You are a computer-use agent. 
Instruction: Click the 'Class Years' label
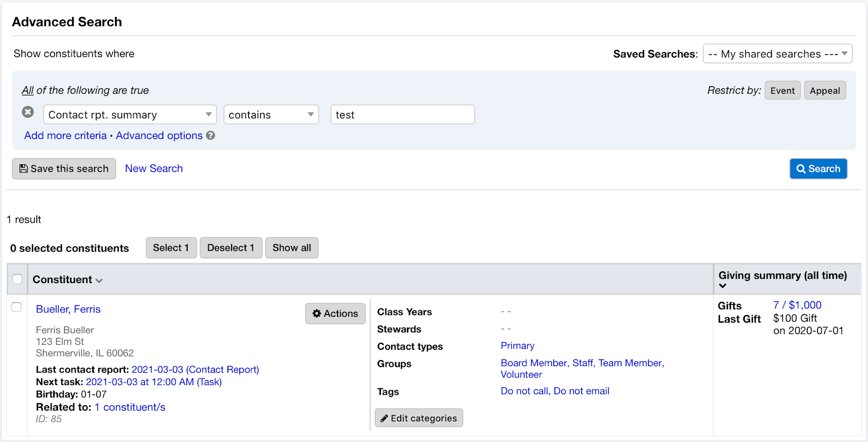(x=405, y=312)
